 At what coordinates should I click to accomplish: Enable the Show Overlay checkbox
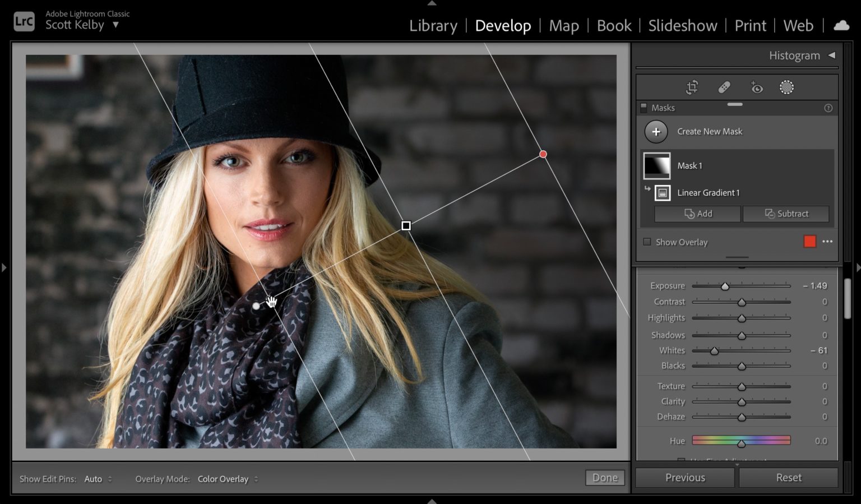tap(646, 242)
